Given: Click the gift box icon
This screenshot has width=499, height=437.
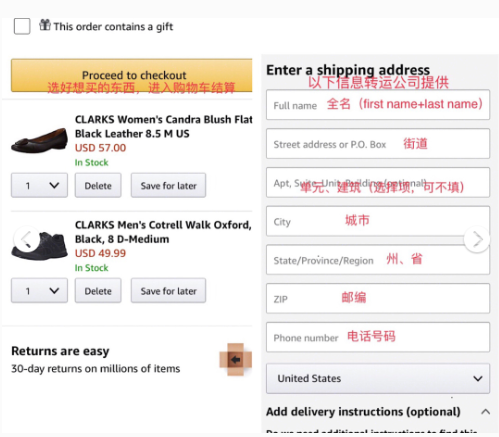Looking at the screenshot, I should point(45,25).
